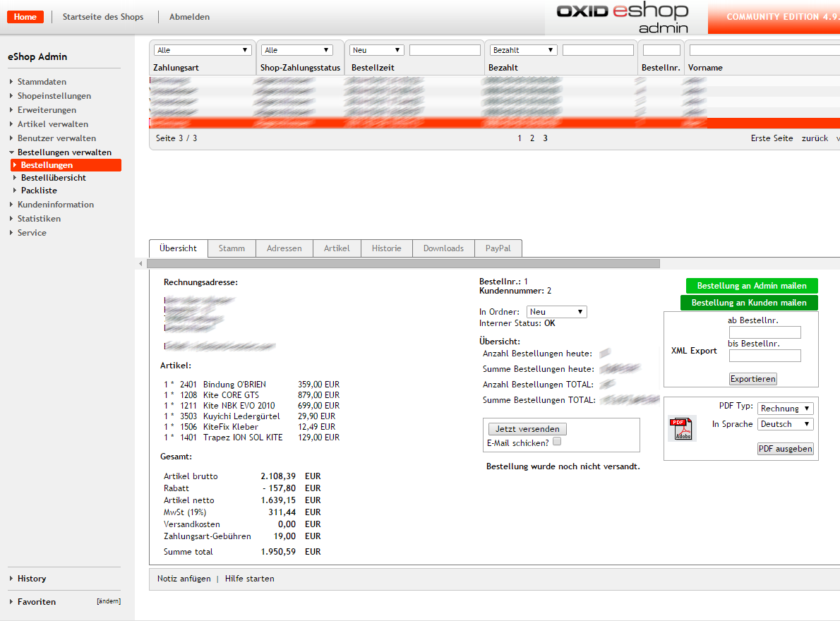Sort by the Vorname column header
The image size is (840, 621).
(705, 68)
